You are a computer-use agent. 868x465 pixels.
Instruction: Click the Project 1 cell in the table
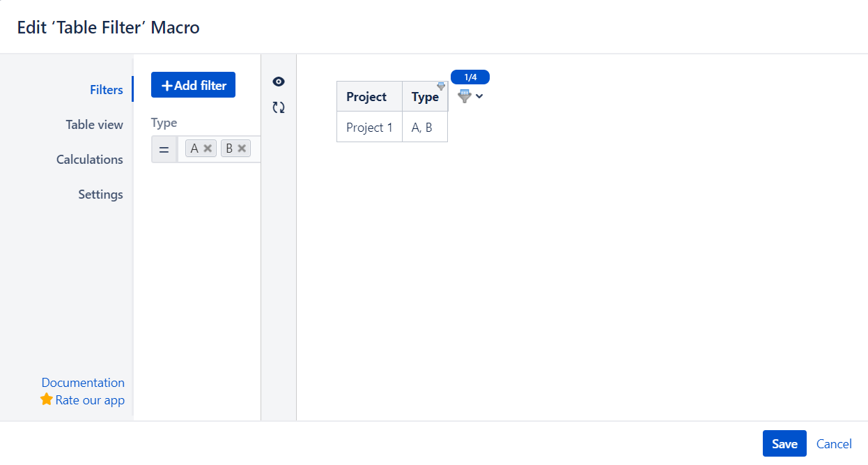369,127
